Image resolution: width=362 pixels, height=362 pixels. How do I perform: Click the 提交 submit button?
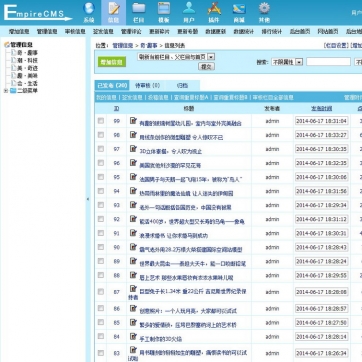pos(206,66)
